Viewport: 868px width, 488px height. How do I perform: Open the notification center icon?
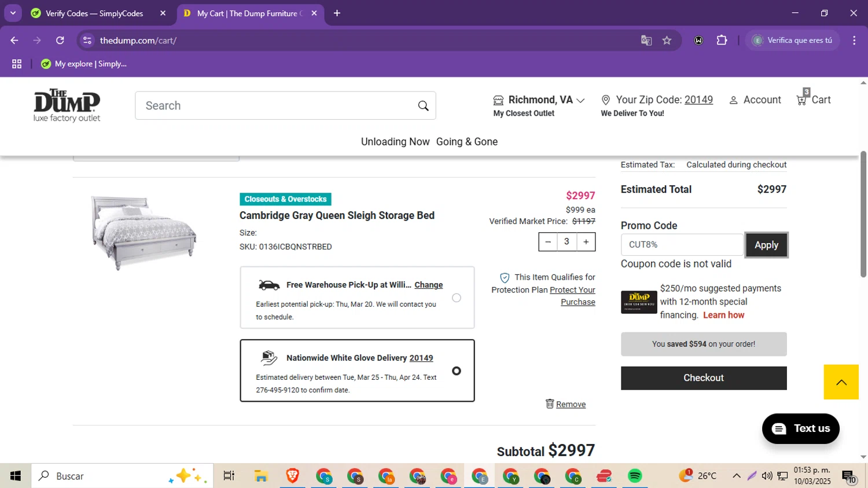pos(849,476)
